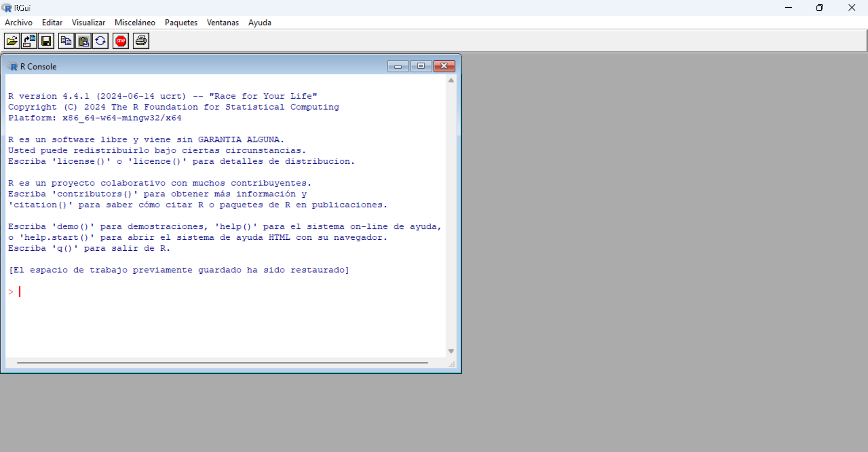Screen dimensions: 868x452
Task: Click the R logo in RGui title bar
Action: pos(6,8)
